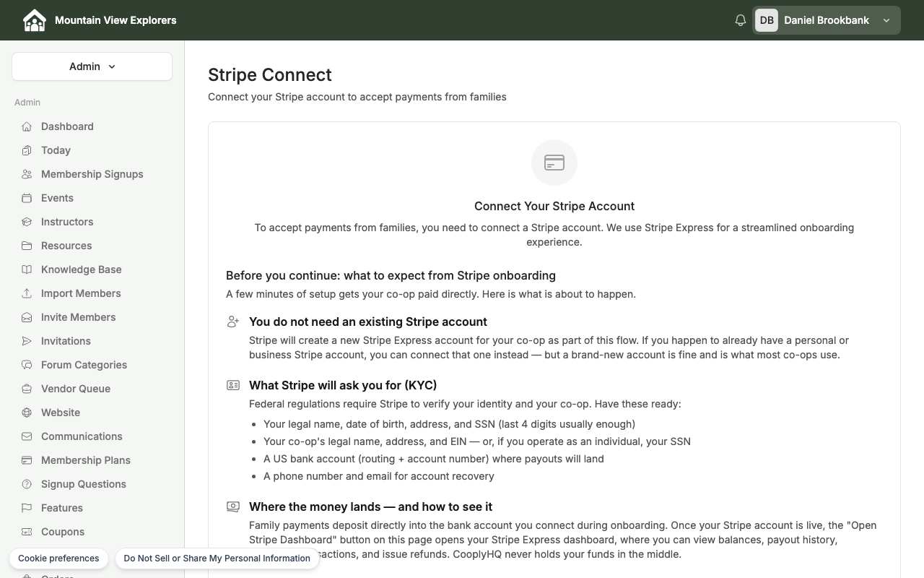Click the Features flag icon
The width and height of the screenshot is (924, 578).
(x=27, y=508)
